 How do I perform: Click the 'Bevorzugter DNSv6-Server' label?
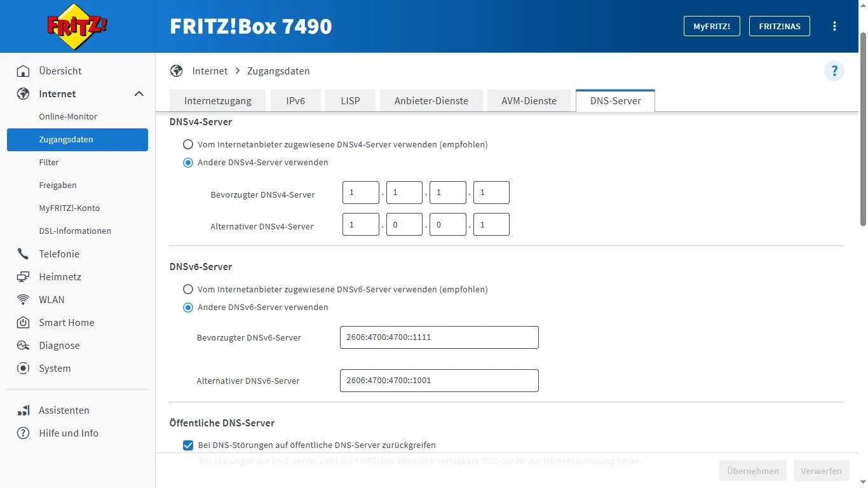point(249,338)
